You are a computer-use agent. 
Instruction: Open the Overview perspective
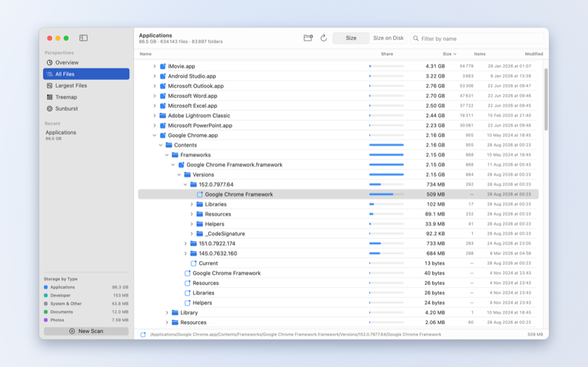point(86,63)
